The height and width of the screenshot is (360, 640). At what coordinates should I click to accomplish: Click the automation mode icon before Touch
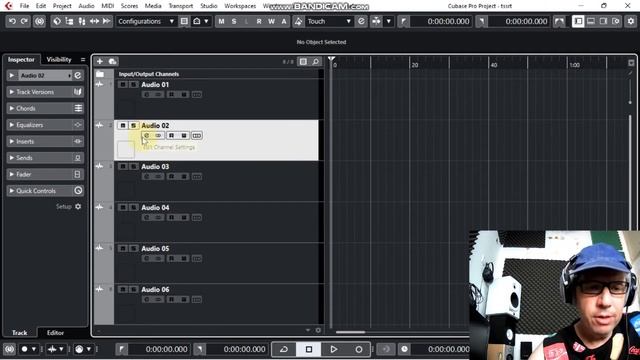pos(298,21)
